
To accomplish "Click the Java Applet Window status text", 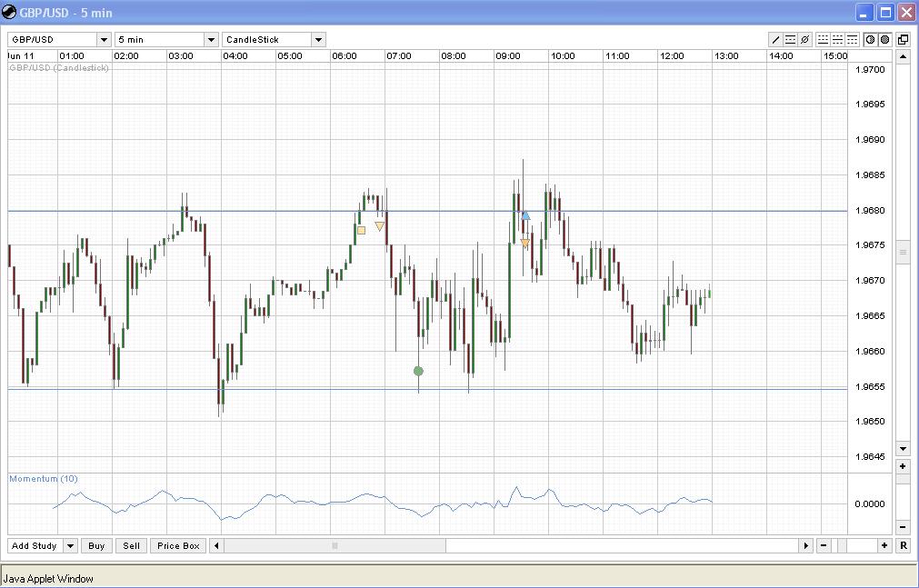I will tap(49, 579).
